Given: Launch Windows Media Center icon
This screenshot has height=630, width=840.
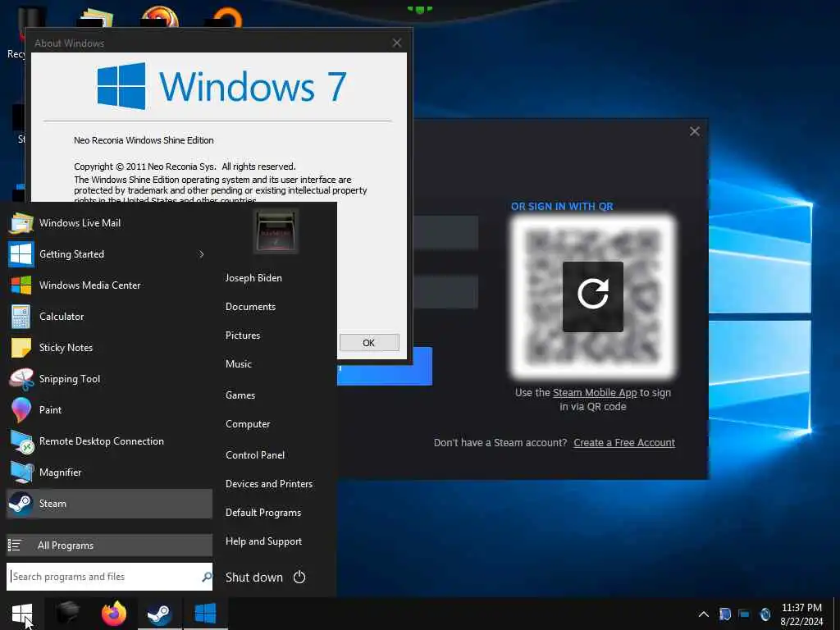Looking at the screenshot, I should pyautogui.click(x=21, y=285).
